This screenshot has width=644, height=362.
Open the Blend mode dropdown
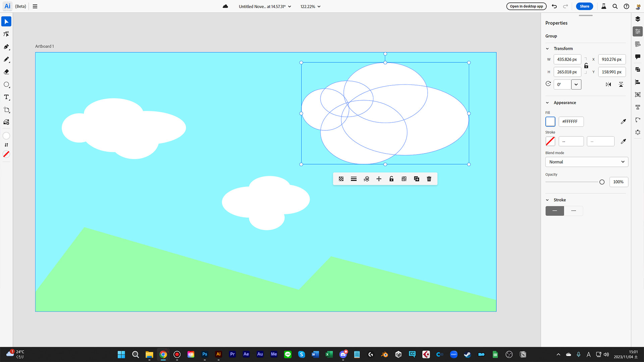586,162
